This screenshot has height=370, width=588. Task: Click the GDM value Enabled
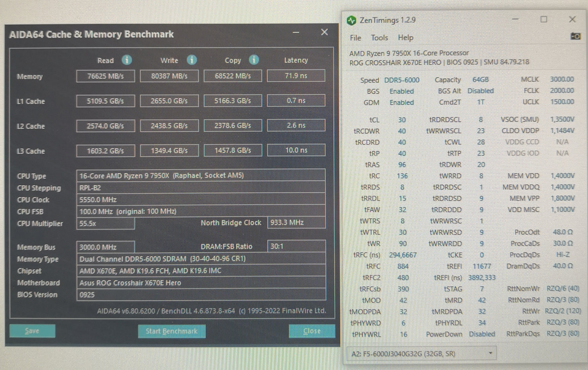(x=402, y=102)
